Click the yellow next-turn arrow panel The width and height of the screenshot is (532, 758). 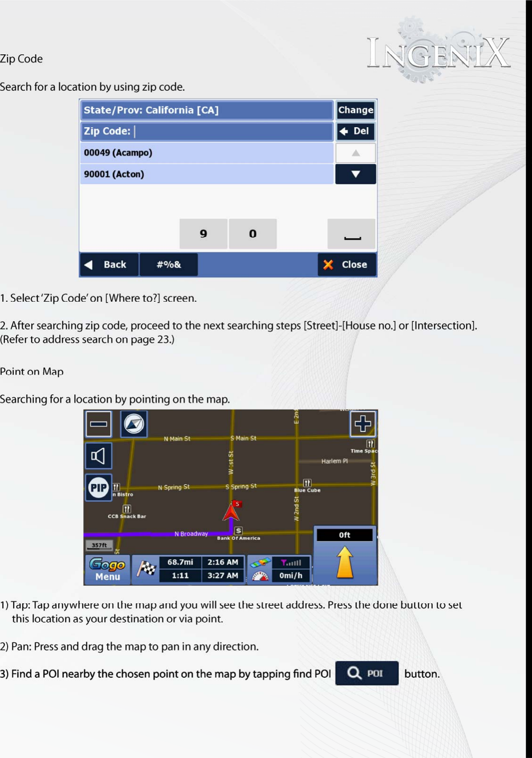(345, 562)
